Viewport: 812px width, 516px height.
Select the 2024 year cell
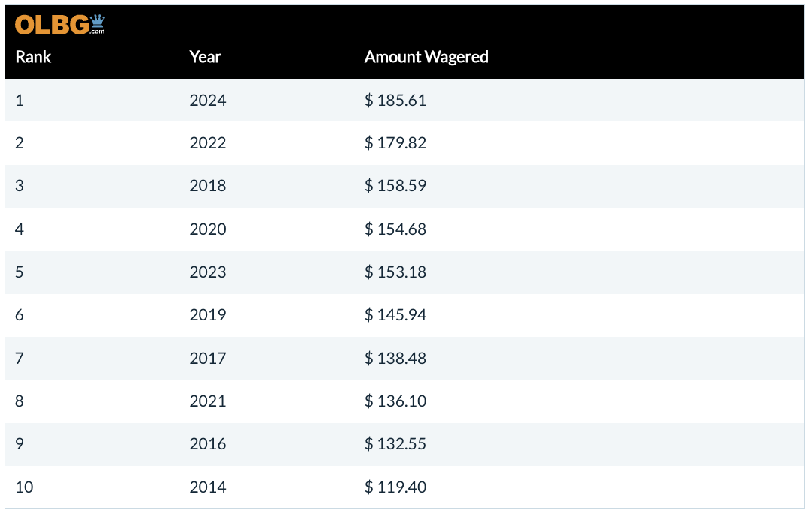coord(208,100)
